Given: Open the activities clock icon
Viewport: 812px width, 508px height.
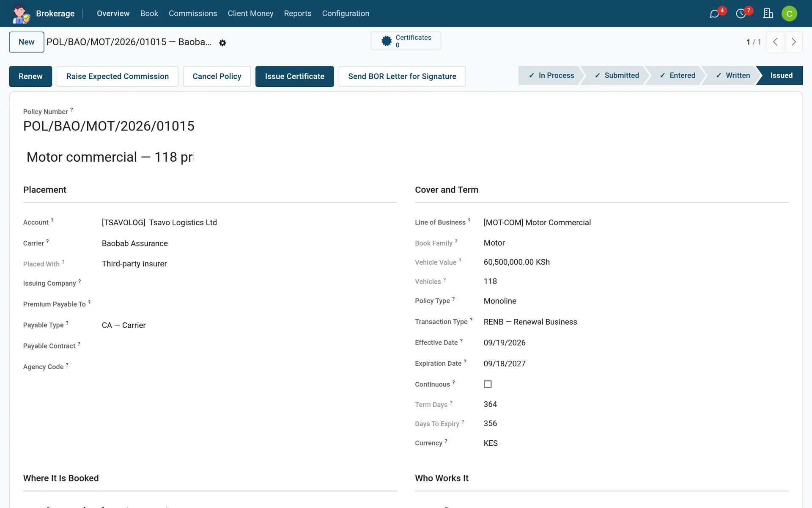Looking at the screenshot, I should [x=741, y=14].
